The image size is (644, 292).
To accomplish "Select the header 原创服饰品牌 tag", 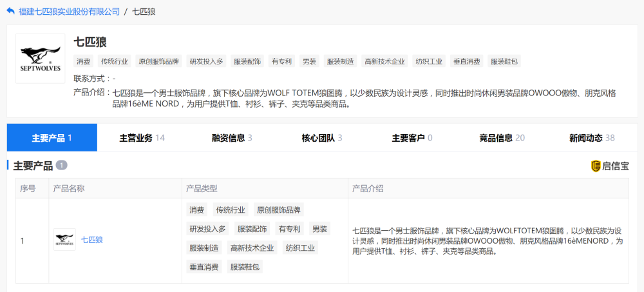I will (x=158, y=62).
